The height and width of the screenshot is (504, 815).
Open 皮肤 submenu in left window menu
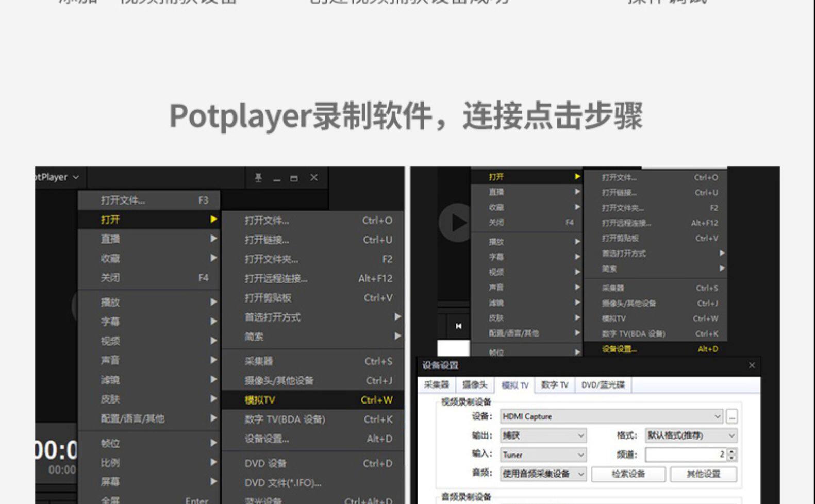point(149,399)
